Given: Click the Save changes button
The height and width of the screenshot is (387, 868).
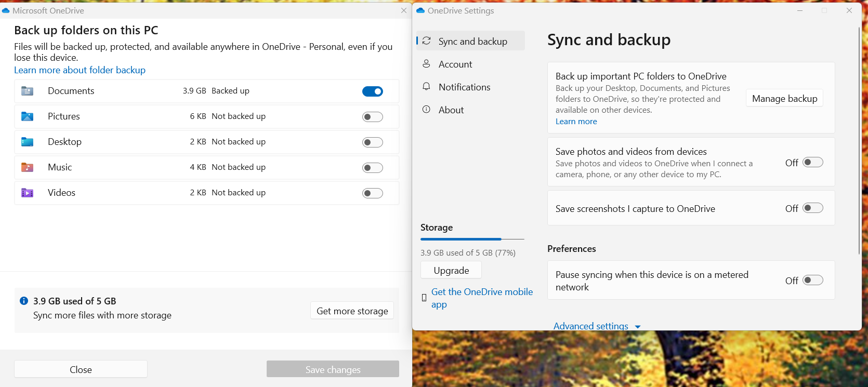Looking at the screenshot, I should 333,369.
